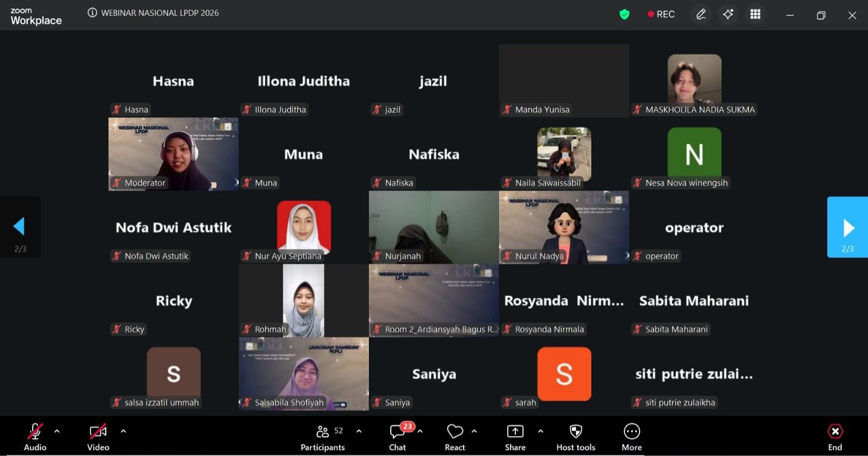Go to next gallery page

847,227
